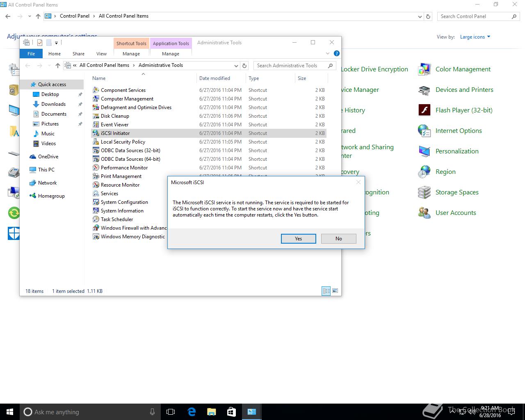The height and width of the screenshot is (420, 525).
Task: Sort files by the Name column
Action: coord(143,78)
